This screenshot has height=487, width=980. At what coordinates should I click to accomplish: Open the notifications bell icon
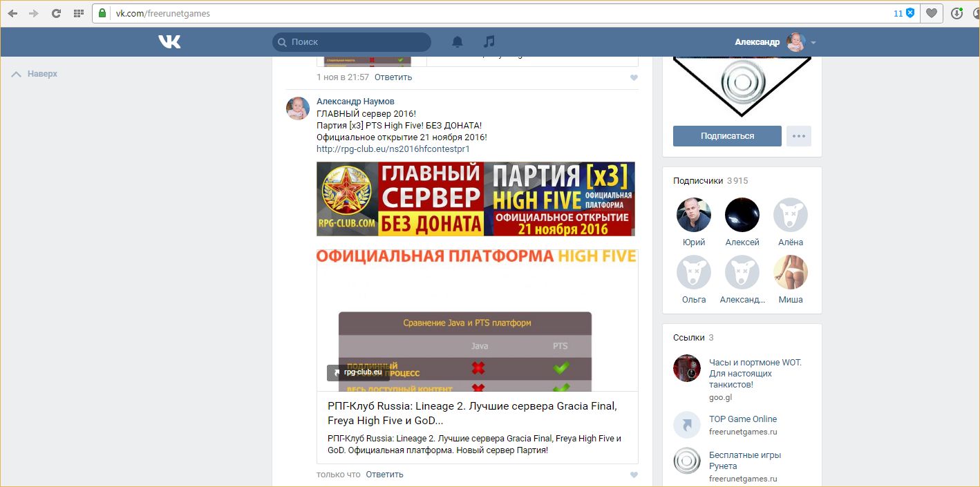tap(457, 42)
